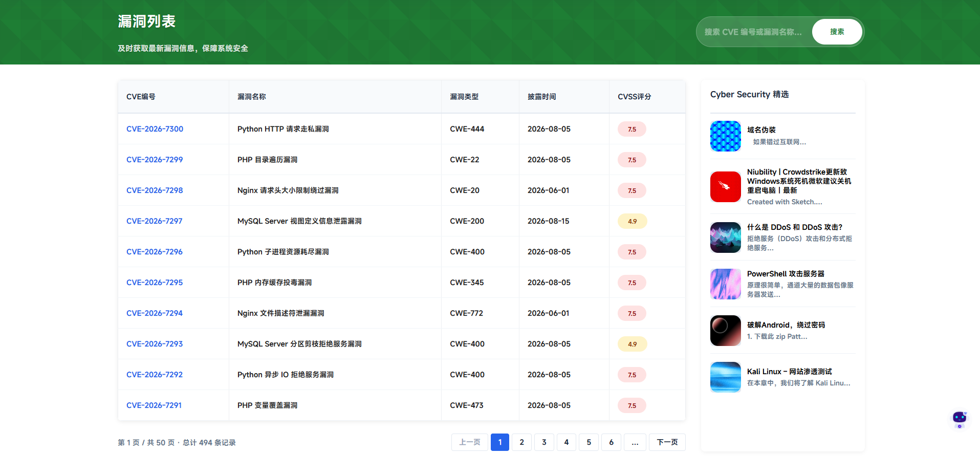The height and width of the screenshot is (476, 980).
Task: Open the PowerShell 攻击服务器 thumbnail
Action: tap(726, 284)
